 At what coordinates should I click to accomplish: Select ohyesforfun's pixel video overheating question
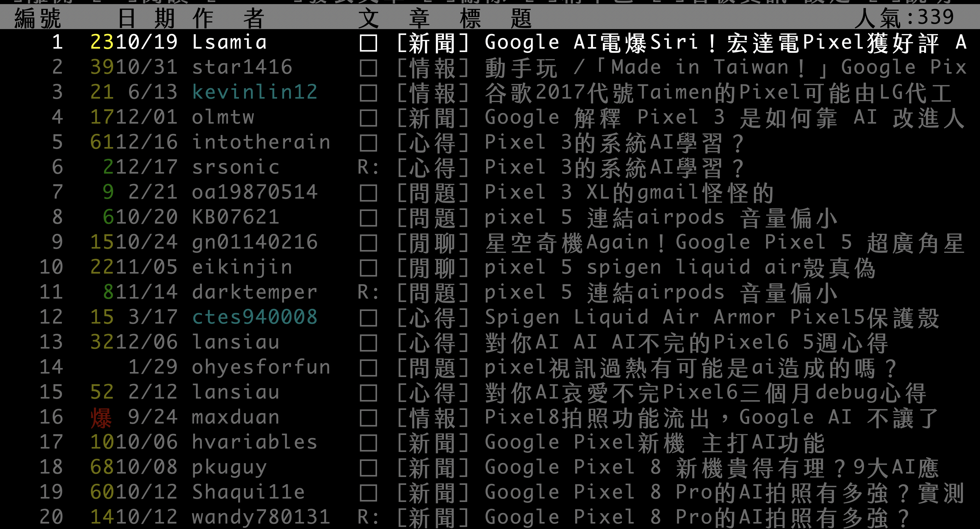coord(490,367)
